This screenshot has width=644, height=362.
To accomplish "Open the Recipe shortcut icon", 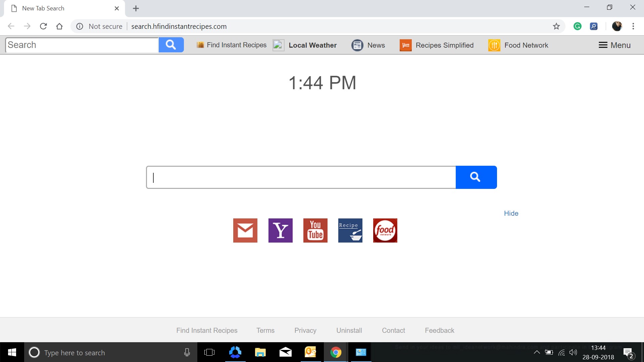I will point(350,230).
